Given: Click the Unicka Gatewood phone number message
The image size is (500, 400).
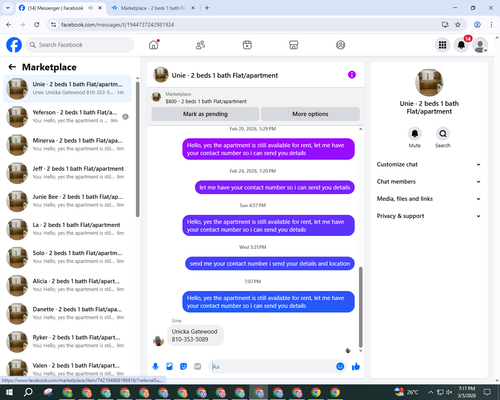Looking at the screenshot, I should click(x=195, y=336).
